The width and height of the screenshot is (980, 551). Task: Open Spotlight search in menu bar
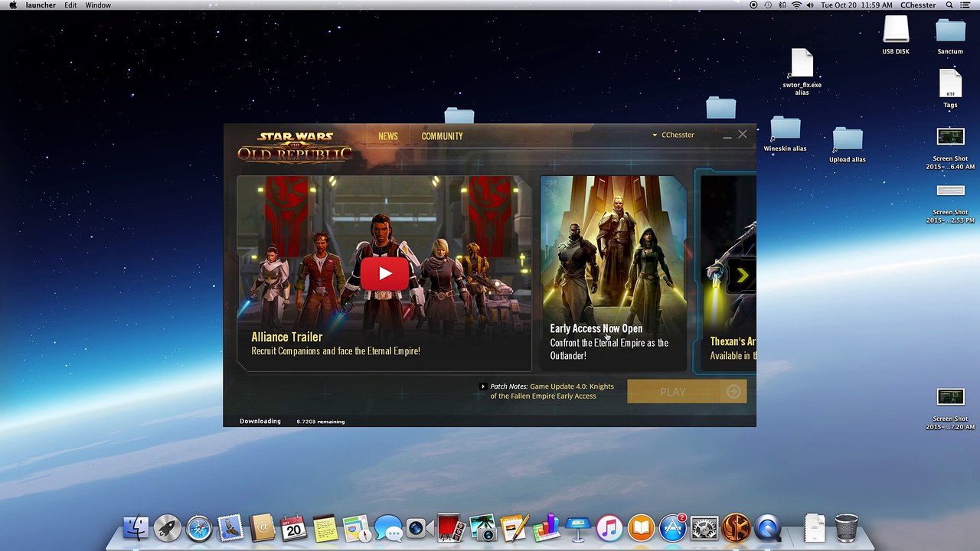coord(949,5)
